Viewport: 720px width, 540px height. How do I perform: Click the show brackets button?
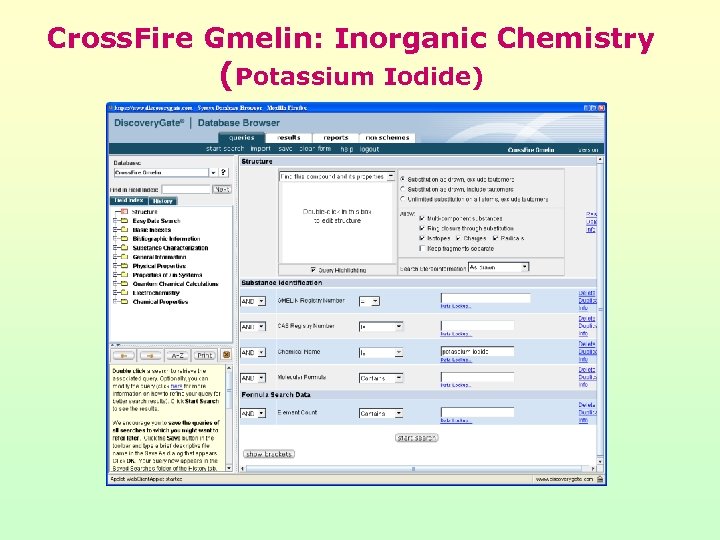tap(269, 454)
